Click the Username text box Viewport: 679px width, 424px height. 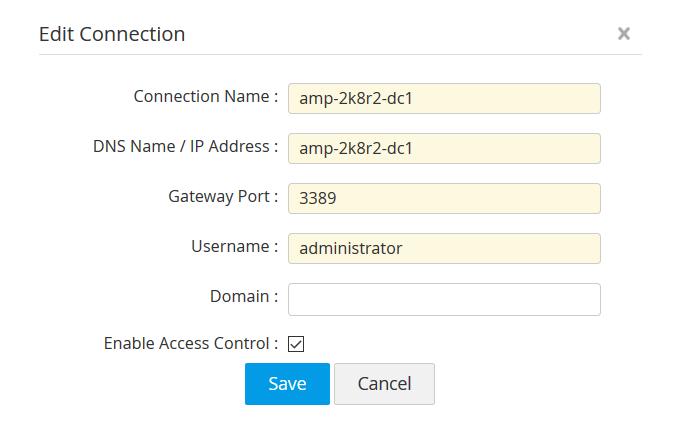click(500, 248)
